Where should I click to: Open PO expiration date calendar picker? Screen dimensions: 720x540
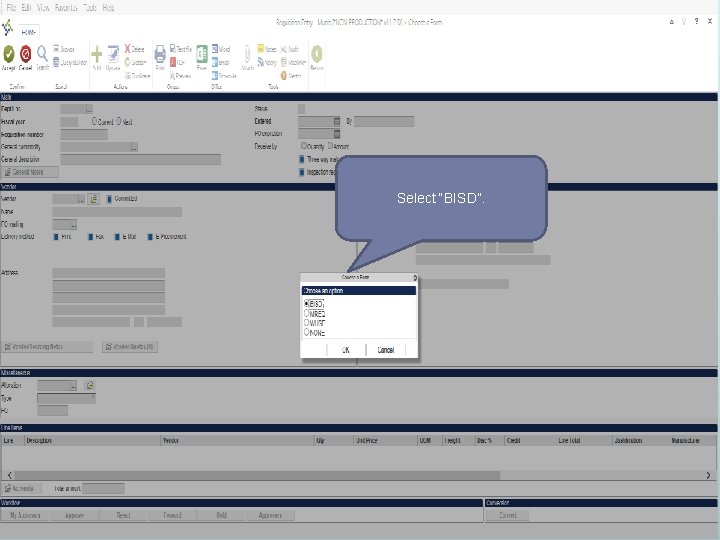tap(337, 134)
